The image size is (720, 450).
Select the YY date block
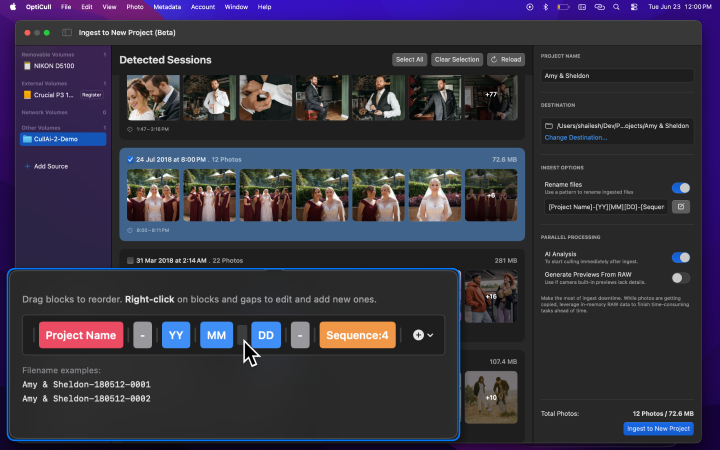176,335
